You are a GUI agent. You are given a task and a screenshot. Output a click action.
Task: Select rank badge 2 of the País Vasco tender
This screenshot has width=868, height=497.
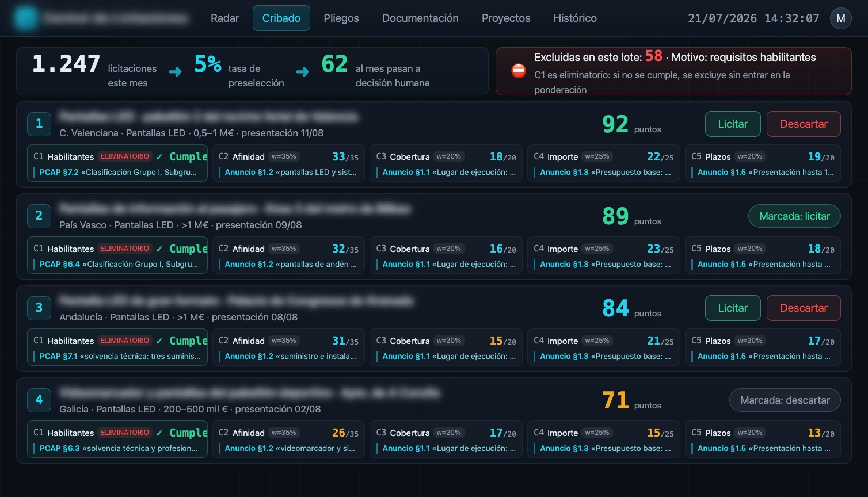click(39, 215)
